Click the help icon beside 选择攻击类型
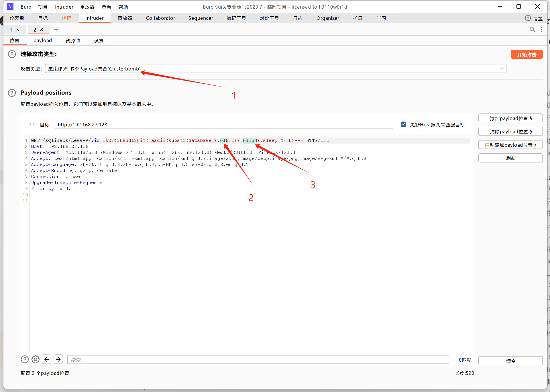The height and width of the screenshot is (392, 550). [12, 54]
